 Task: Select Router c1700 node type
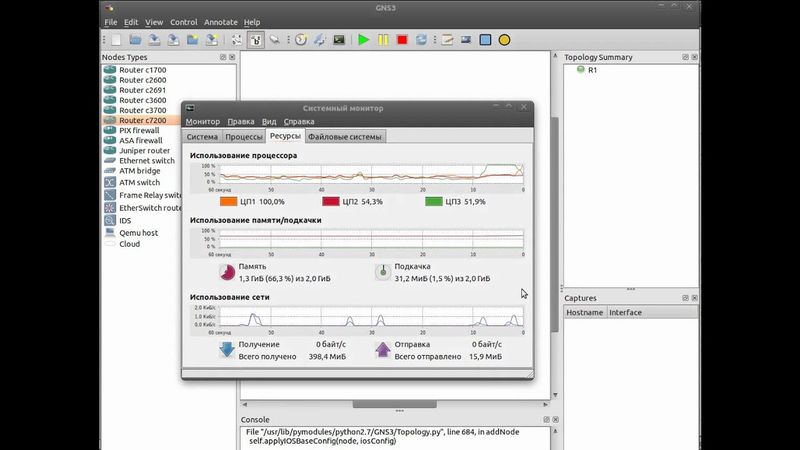click(x=143, y=70)
